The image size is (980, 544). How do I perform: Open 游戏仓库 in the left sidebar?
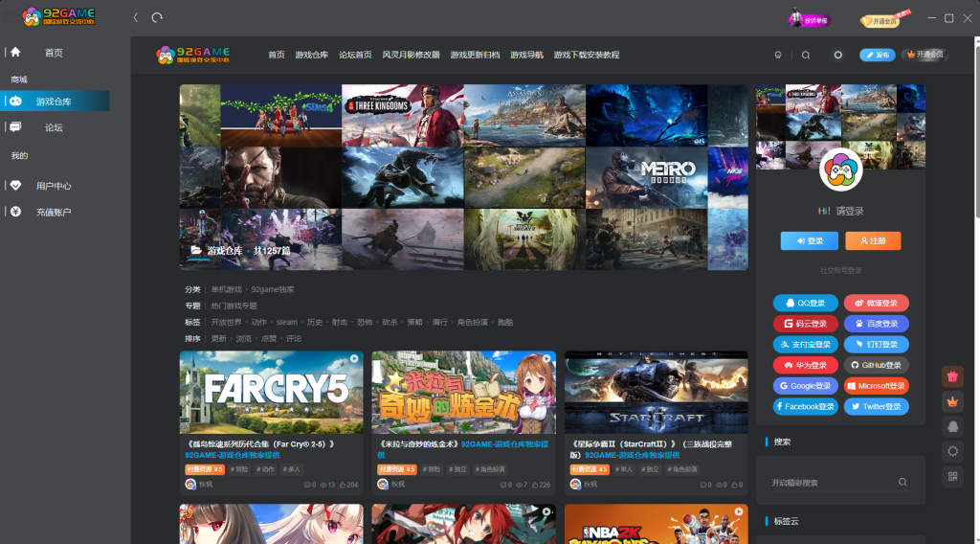[54, 102]
